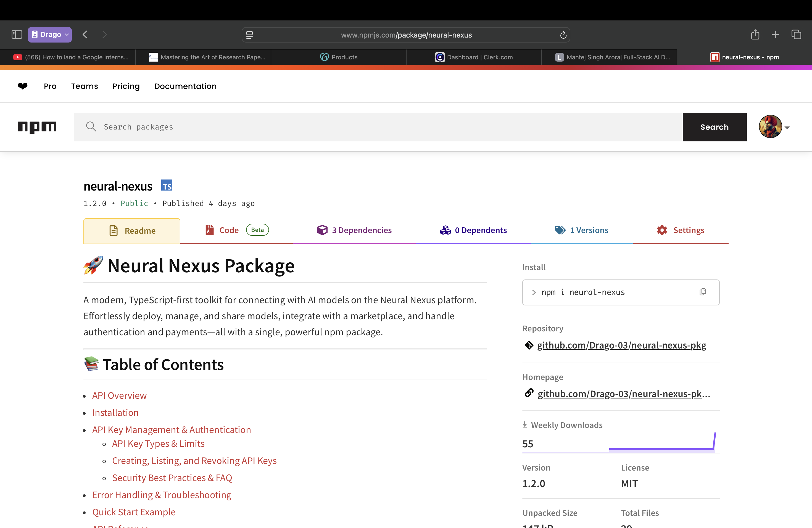
Task: Click the TypeScript TS badge icon
Action: tap(167, 186)
